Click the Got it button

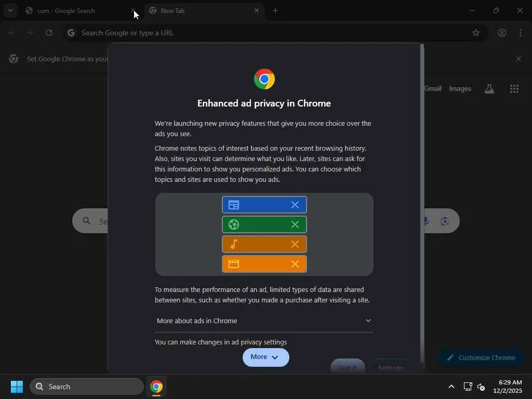click(348, 366)
